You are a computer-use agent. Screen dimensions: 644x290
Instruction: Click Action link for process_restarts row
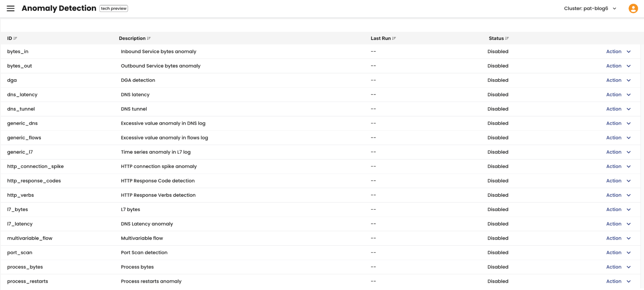[614, 281]
